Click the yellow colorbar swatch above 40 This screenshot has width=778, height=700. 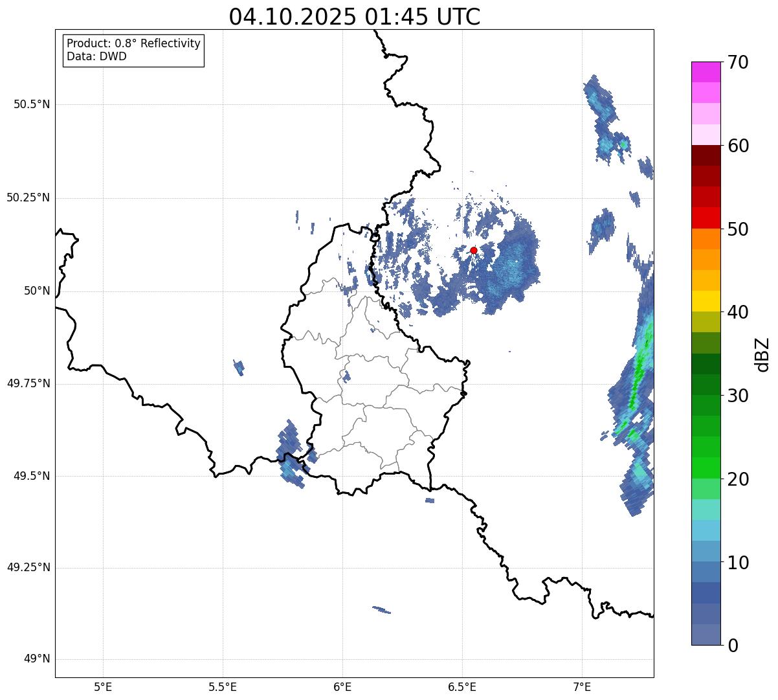click(x=706, y=302)
